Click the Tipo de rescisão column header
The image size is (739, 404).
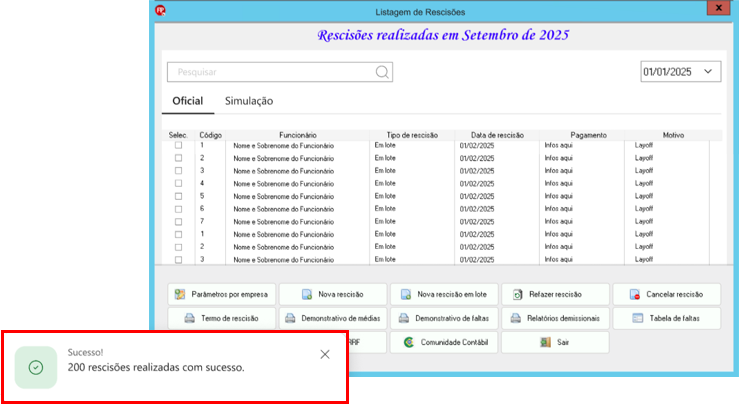point(412,135)
